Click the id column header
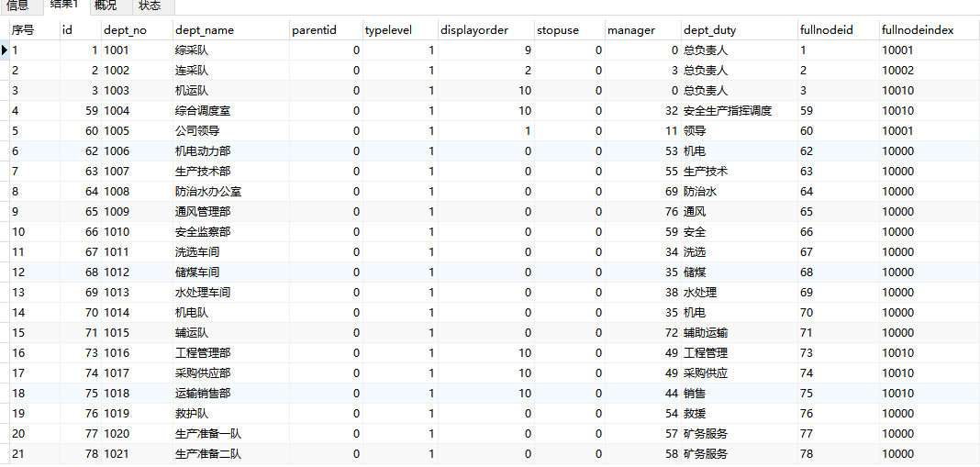Viewport: 980px width, 467px height. tap(81, 30)
